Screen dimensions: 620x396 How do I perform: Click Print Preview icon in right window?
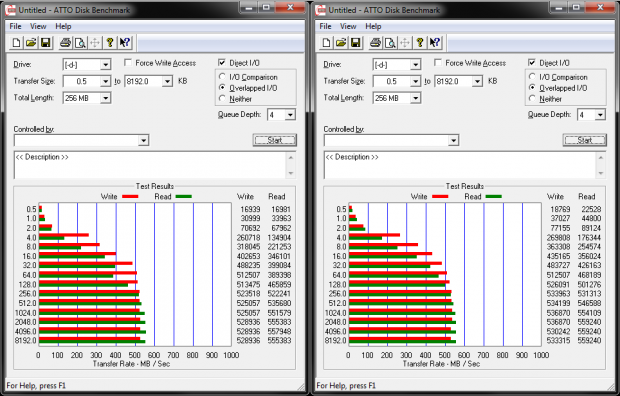pos(390,43)
